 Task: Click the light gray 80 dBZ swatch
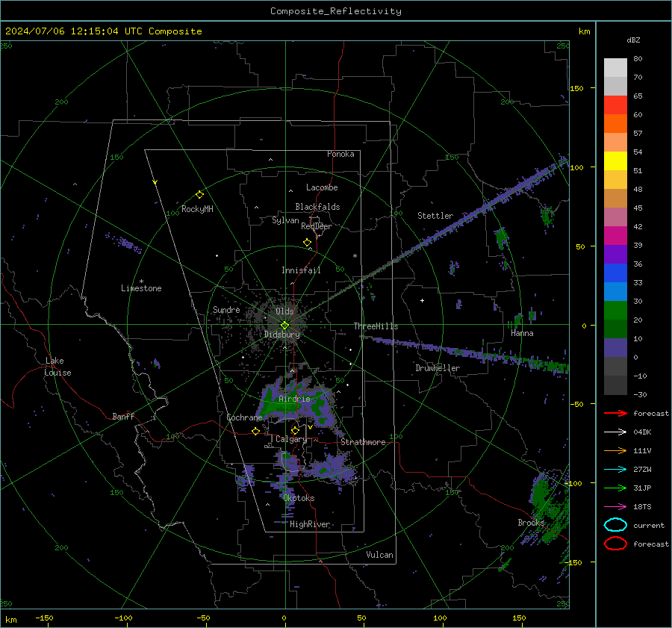pos(615,67)
